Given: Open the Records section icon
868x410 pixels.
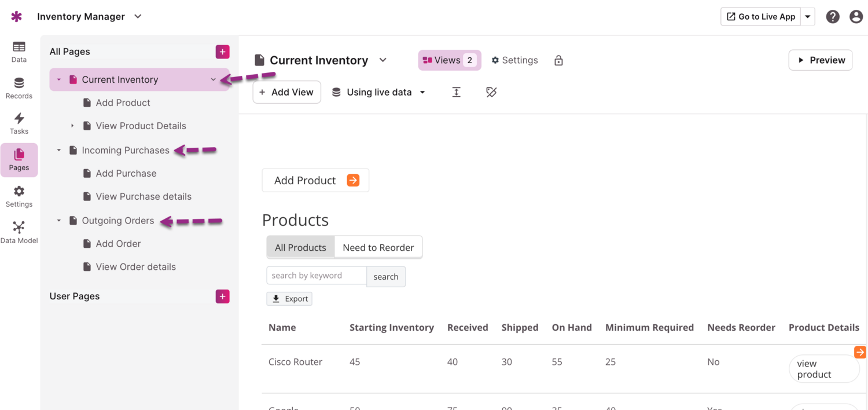Looking at the screenshot, I should coord(19,87).
